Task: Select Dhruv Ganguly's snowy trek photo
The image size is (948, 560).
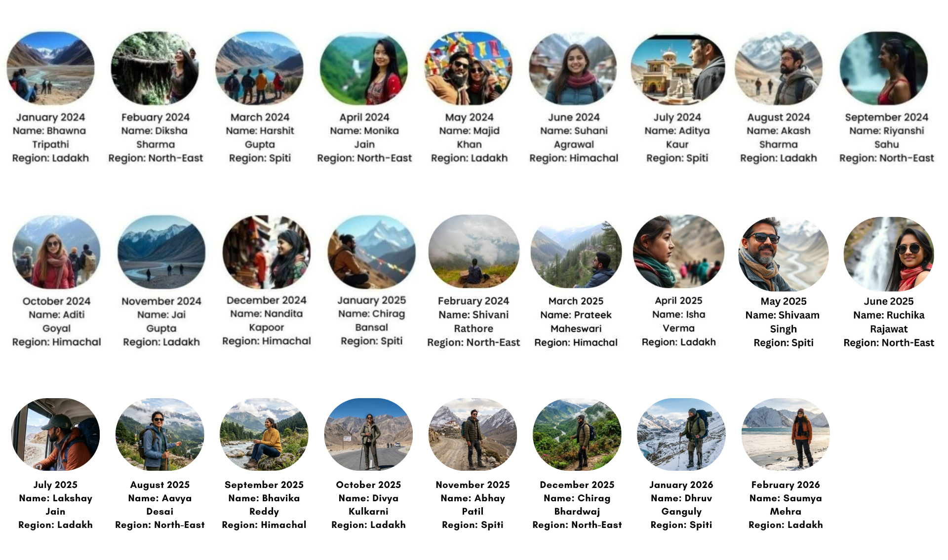Action: [681, 434]
